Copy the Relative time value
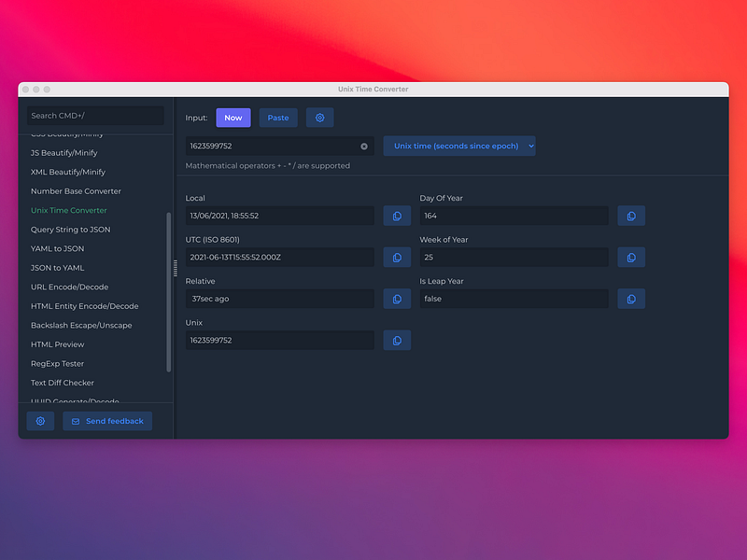Viewport: 747px width, 560px height. pyautogui.click(x=397, y=299)
